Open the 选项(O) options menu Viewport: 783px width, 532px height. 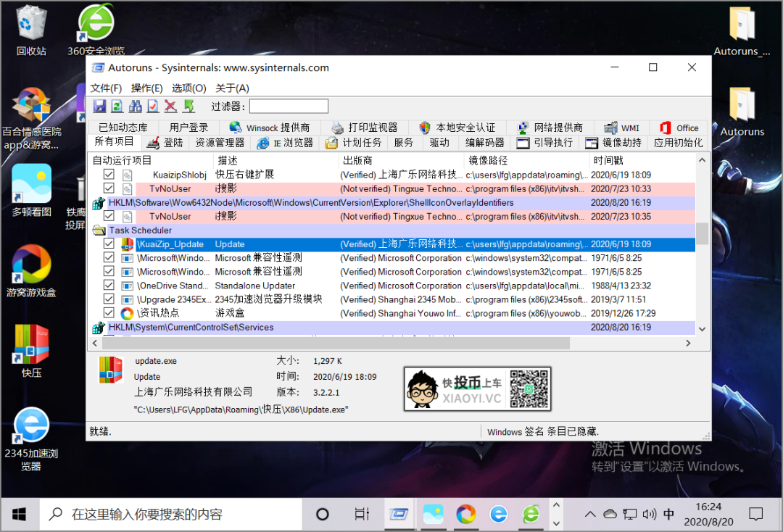coord(188,88)
